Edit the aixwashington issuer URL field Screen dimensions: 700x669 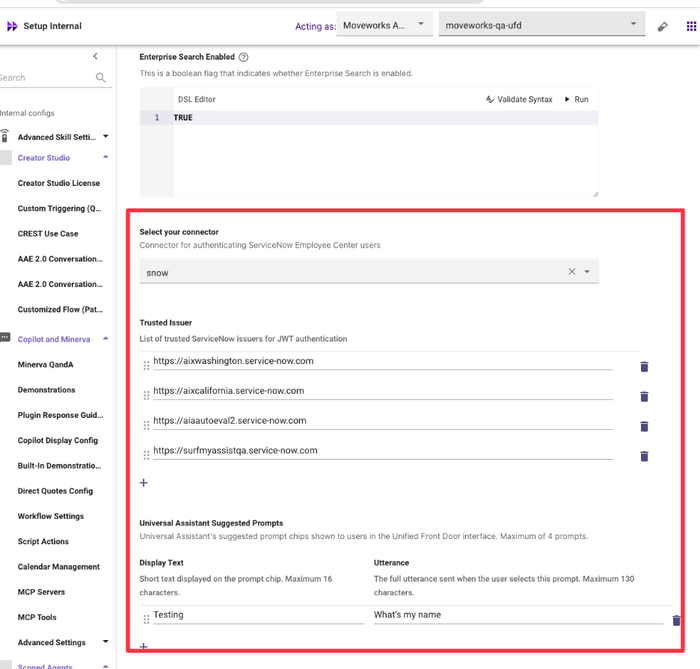(383, 361)
